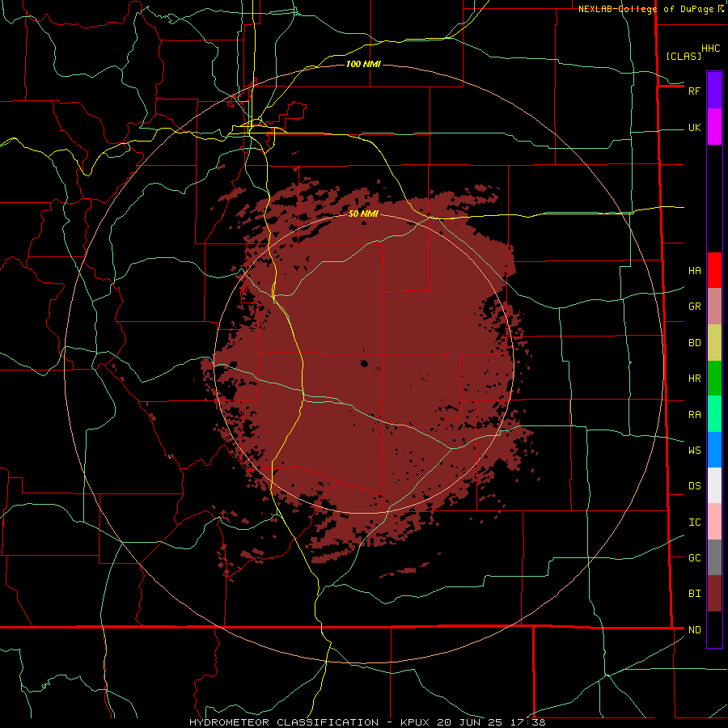The image size is (728, 728).
Task: Click the WS legend label
Action: 694,451
